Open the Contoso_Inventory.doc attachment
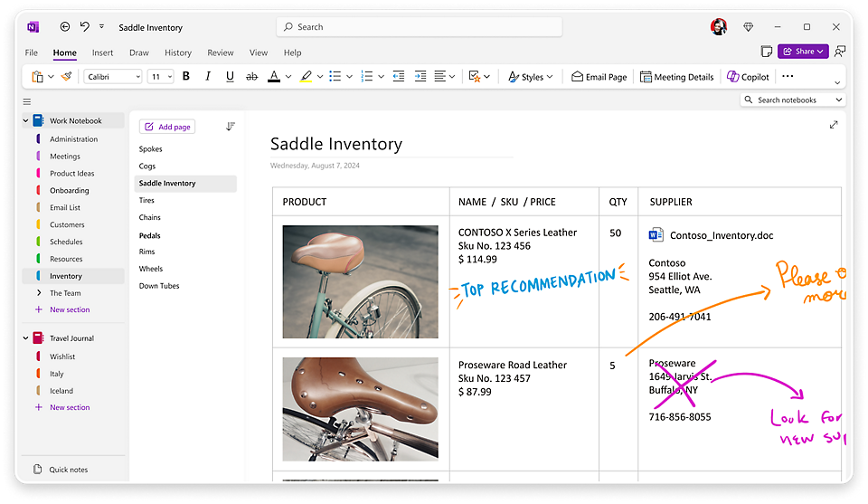 (712, 235)
